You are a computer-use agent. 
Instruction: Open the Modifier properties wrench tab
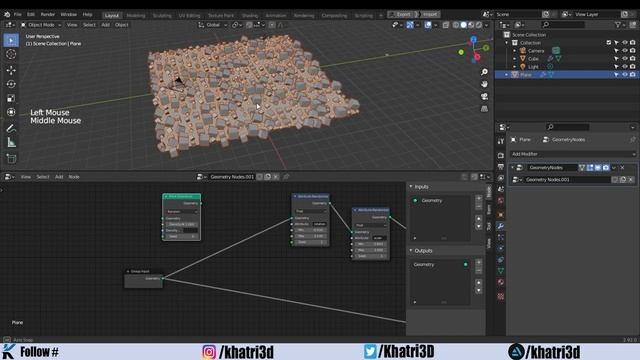click(501, 226)
